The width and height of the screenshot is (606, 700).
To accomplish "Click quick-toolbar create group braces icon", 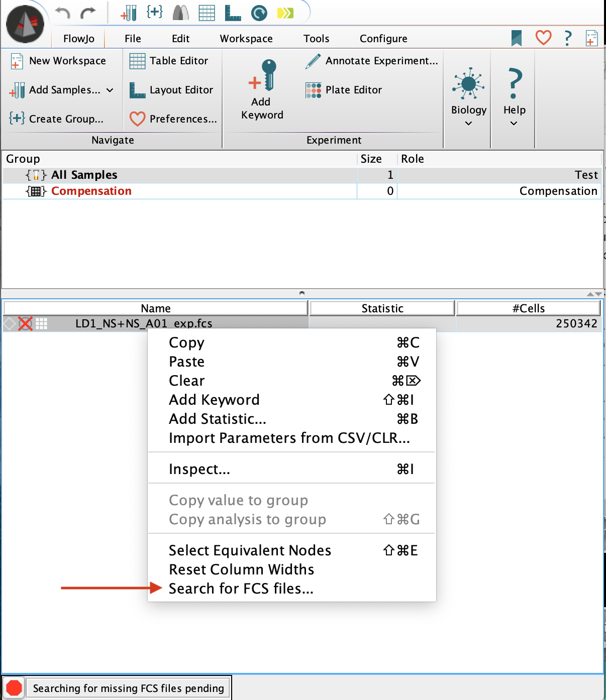I will point(155,12).
